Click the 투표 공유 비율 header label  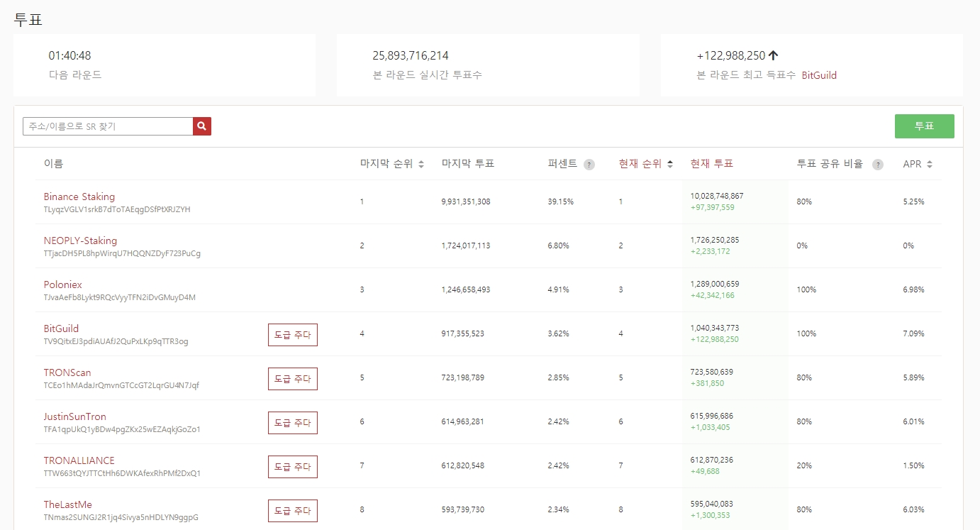click(830, 164)
